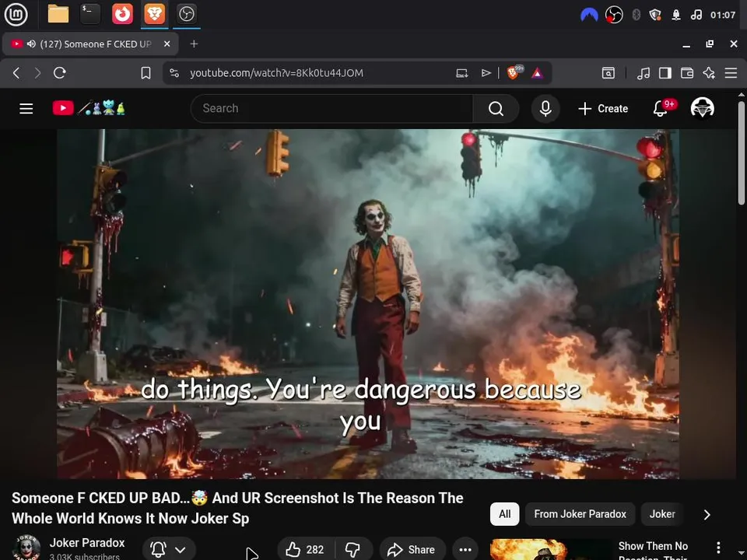Open more actions three dots button
Screen dimensions: 747x560
tap(465, 550)
